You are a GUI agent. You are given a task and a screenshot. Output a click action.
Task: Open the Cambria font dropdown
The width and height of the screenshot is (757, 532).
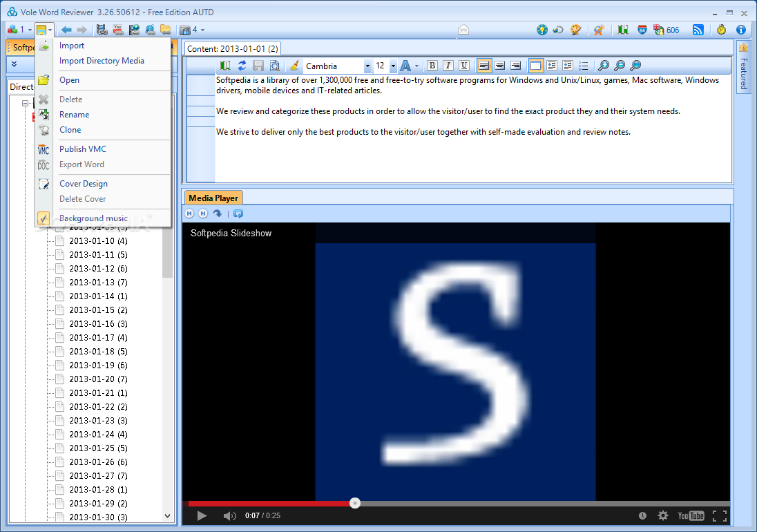367,66
